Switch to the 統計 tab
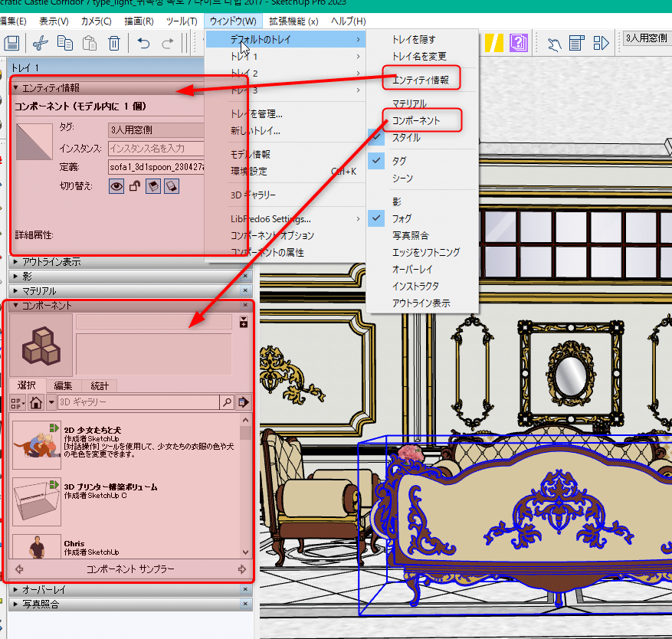672x639 pixels. click(x=99, y=386)
